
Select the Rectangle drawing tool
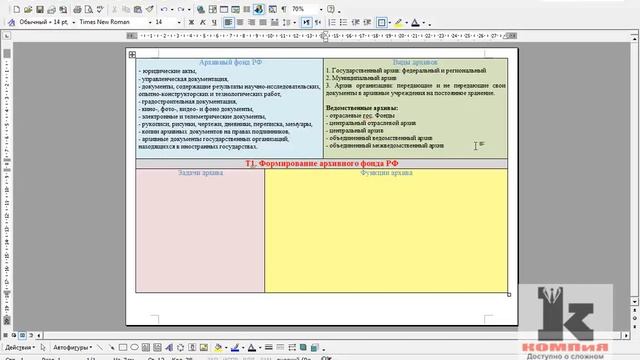122,348
